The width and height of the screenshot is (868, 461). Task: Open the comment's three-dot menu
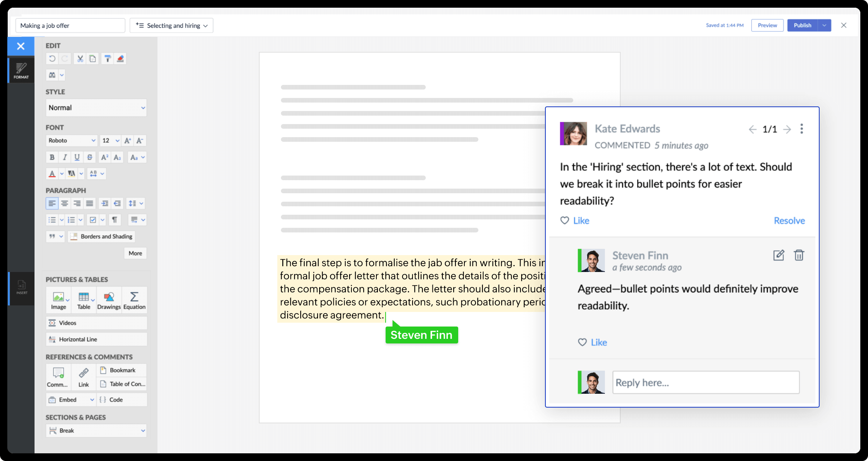pyautogui.click(x=802, y=129)
